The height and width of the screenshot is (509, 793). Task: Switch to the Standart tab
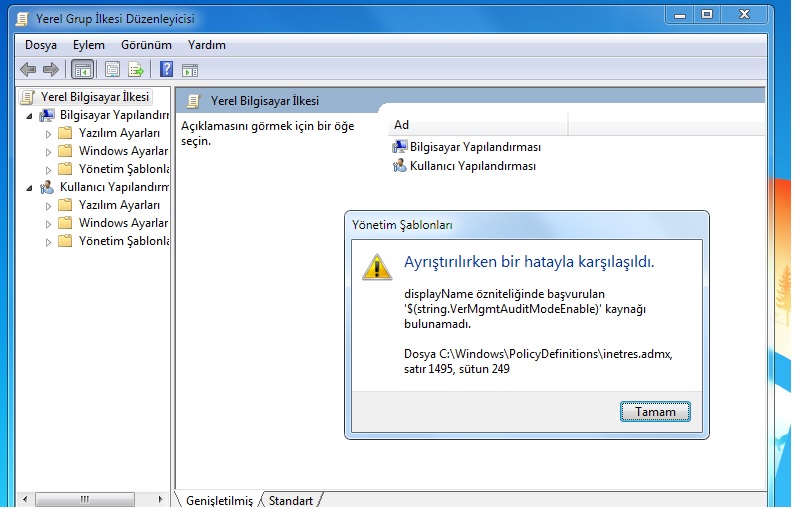tap(291, 500)
